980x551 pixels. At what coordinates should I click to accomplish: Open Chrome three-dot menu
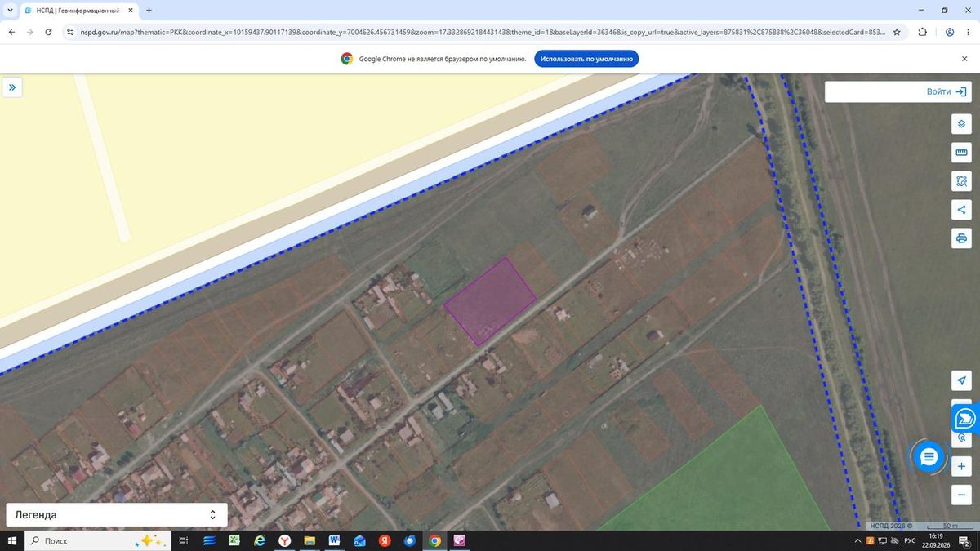[x=969, y=32]
